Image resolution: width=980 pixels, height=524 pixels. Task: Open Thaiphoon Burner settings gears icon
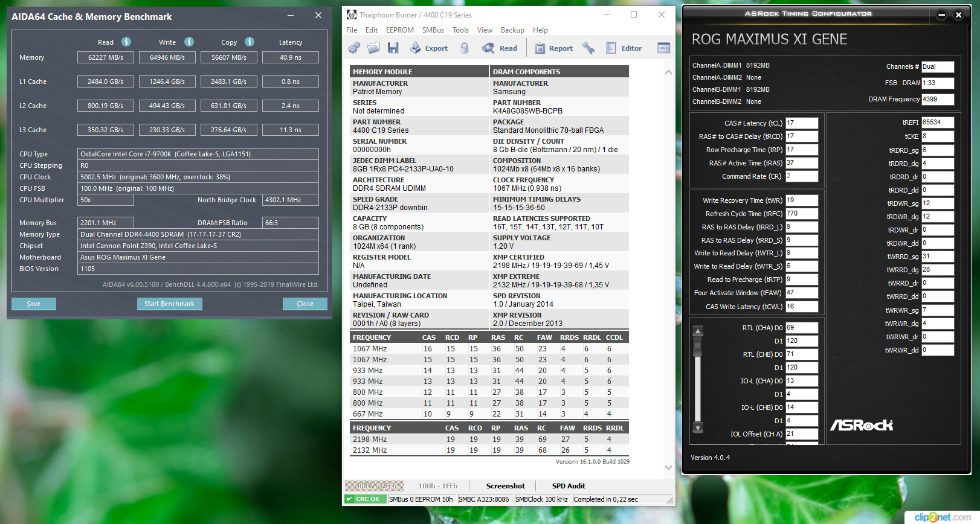(354, 48)
